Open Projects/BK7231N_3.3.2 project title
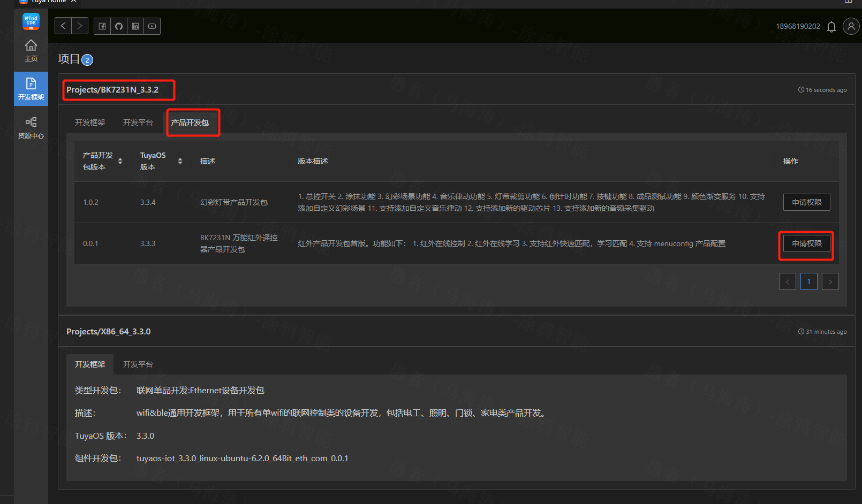Viewport: 862px width, 504px height. (x=112, y=89)
